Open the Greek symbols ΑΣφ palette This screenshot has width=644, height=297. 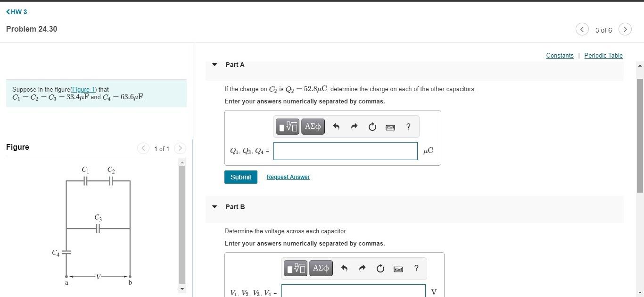(x=313, y=127)
